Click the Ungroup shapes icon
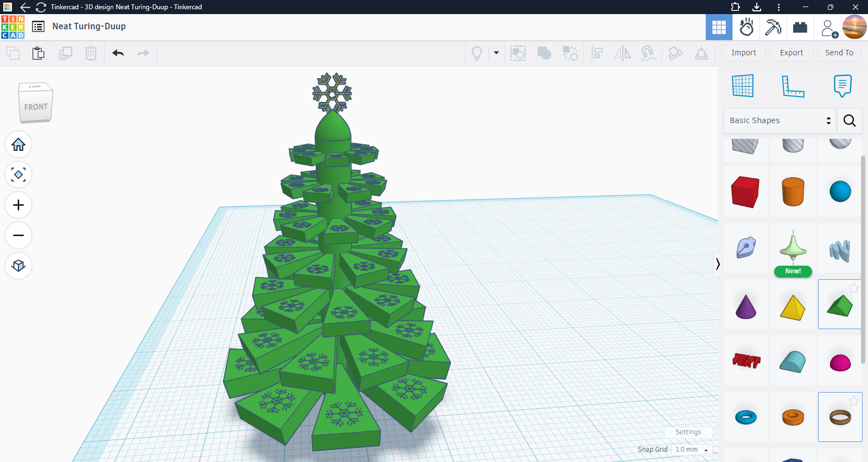 click(570, 53)
